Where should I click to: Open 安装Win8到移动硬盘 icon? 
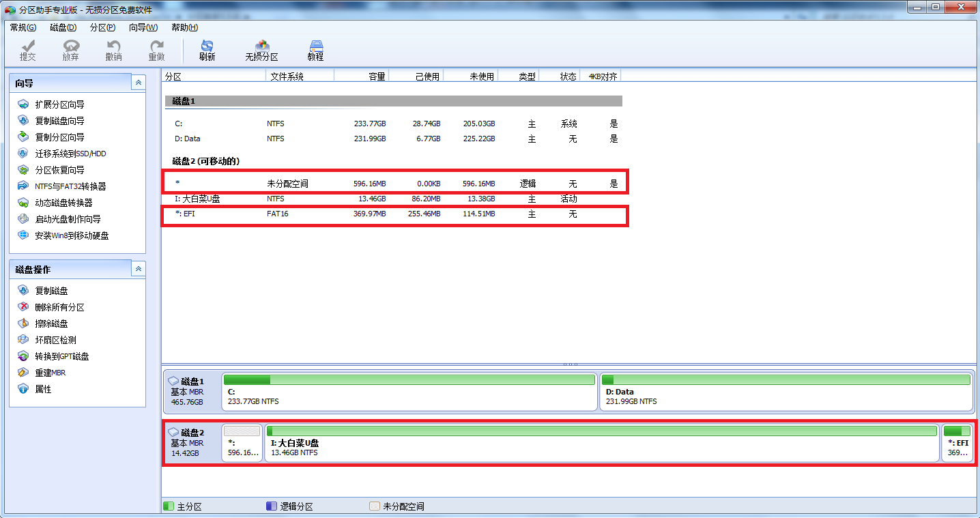[23, 235]
